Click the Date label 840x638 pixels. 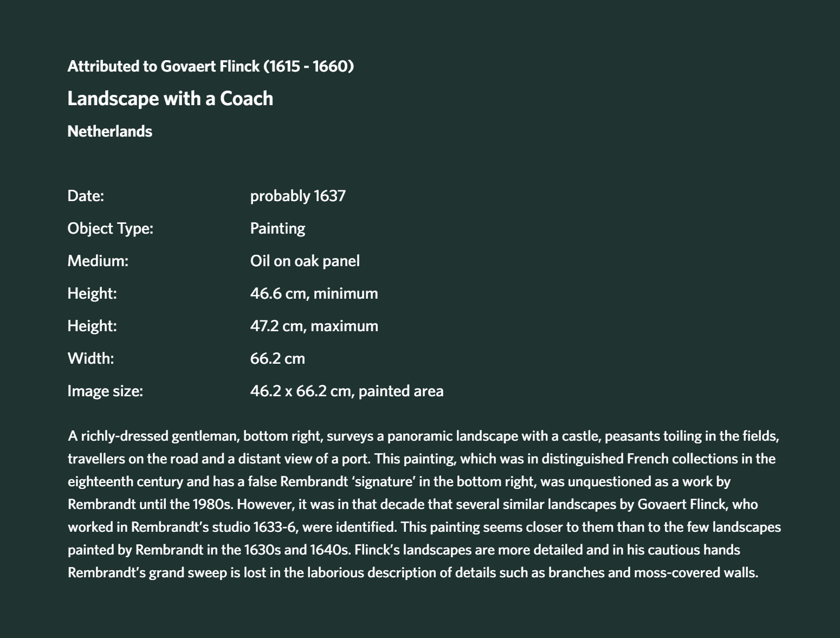(x=86, y=196)
